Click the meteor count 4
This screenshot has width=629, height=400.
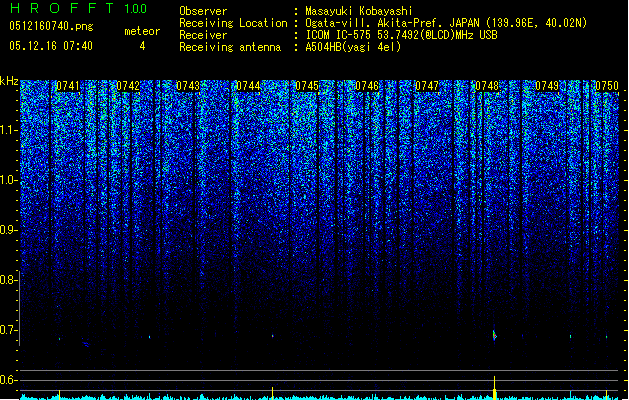point(142,46)
